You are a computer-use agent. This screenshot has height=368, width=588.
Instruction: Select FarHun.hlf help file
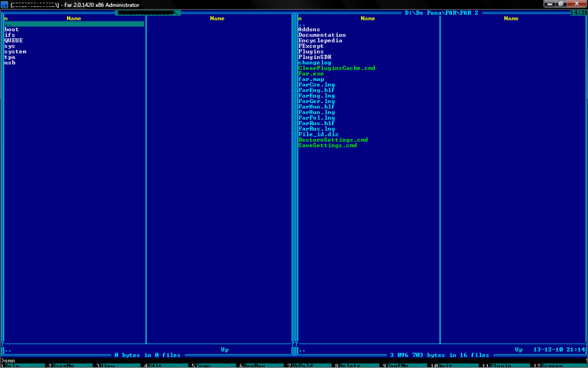click(317, 106)
